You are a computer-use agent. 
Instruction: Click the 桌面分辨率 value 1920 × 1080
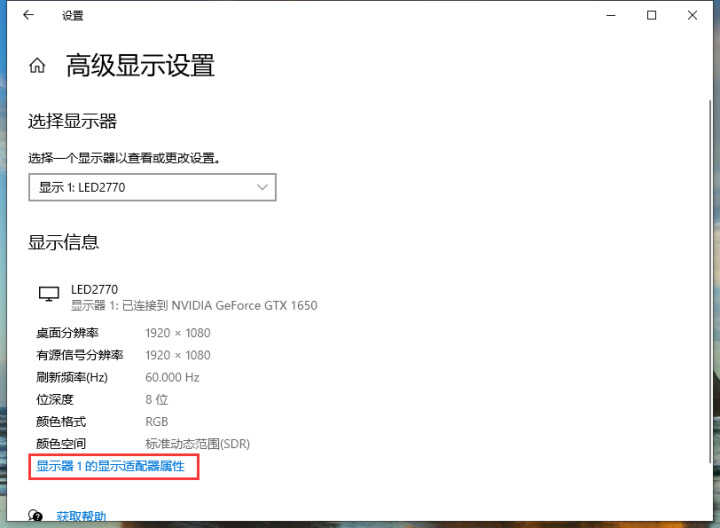178,333
